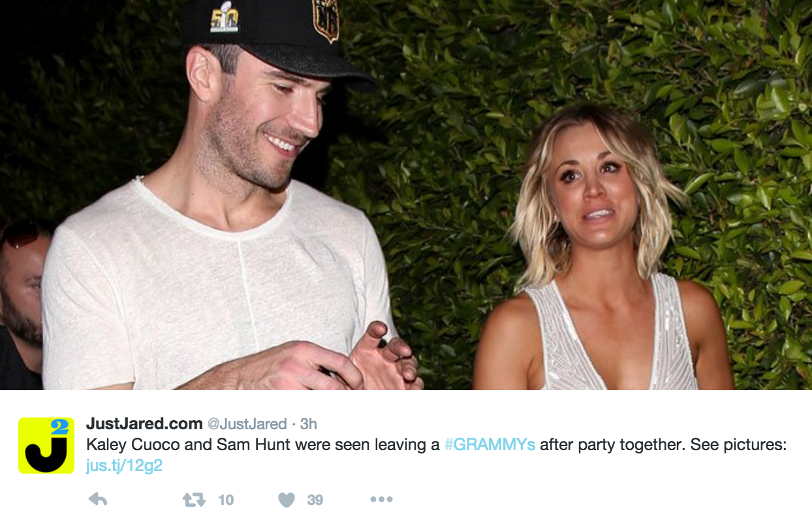The image size is (812, 531).
Task: Open the jus.tj/12g2 short link
Action: 124,466
